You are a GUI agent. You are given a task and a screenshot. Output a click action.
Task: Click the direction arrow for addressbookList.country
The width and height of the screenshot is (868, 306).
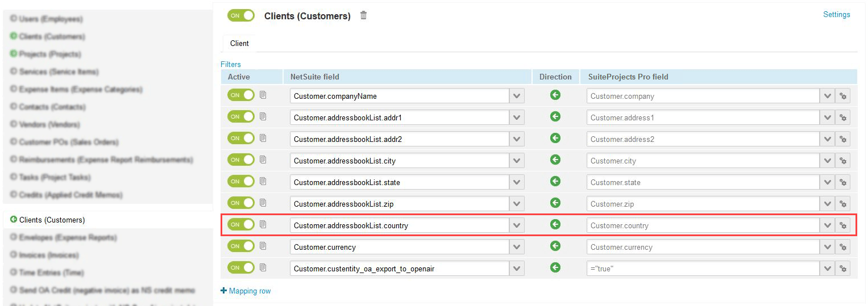[555, 224]
